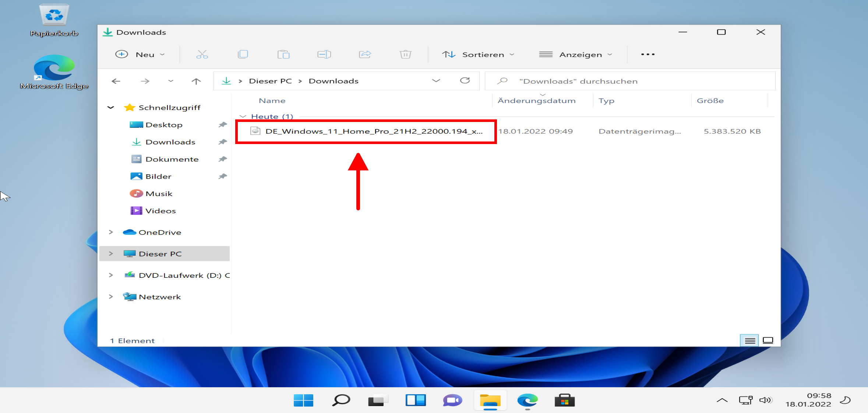
Task: Open notification moon icon in tray
Action: pos(846,400)
